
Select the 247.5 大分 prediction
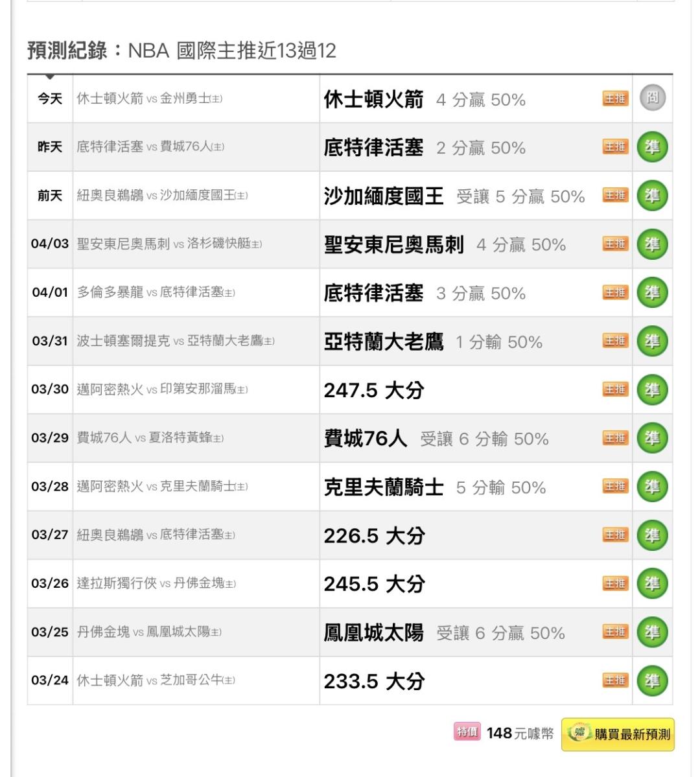[x=374, y=390]
